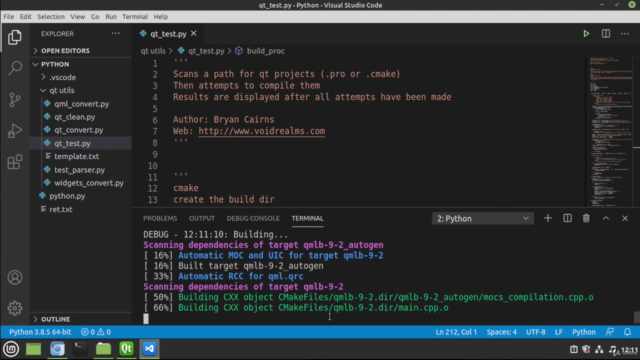The width and height of the screenshot is (640, 360).
Task: Open the Terminal menu
Action: (135, 17)
